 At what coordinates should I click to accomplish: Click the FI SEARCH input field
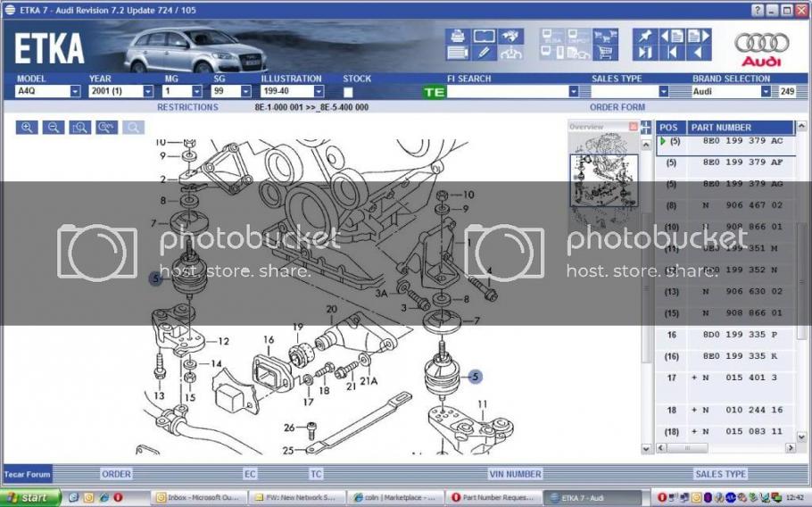coord(508,92)
